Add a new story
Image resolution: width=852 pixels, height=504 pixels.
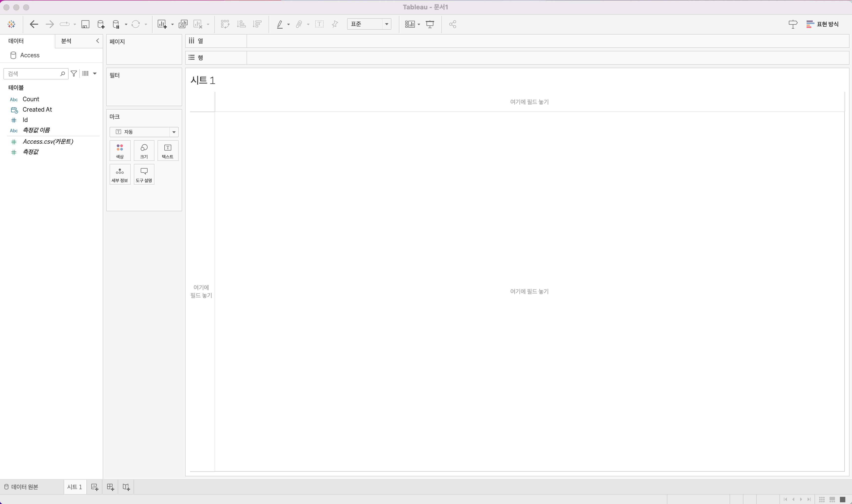(x=126, y=487)
